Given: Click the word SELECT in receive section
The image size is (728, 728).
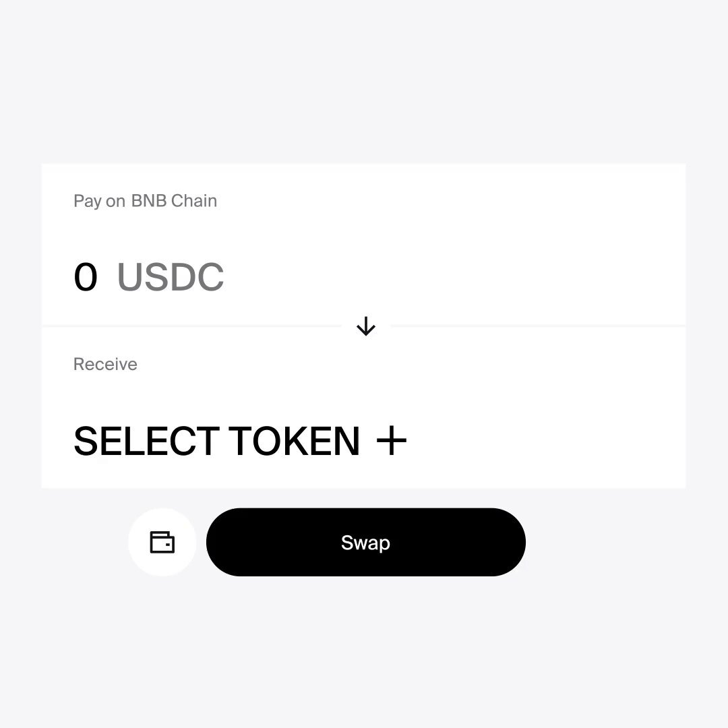Looking at the screenshot, I should (147, 441).
